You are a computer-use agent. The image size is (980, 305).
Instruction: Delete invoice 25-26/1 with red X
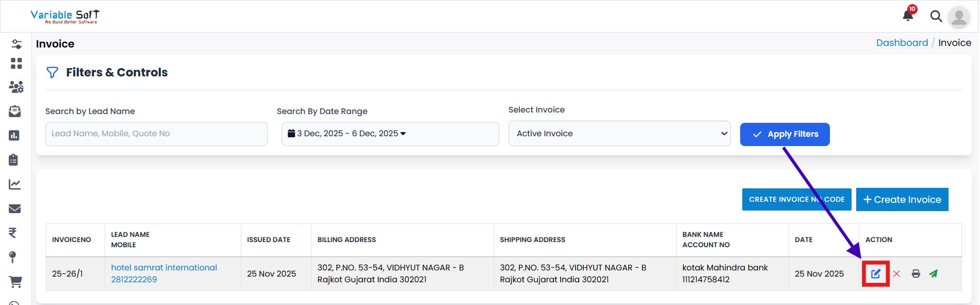(x=896, y=274)
